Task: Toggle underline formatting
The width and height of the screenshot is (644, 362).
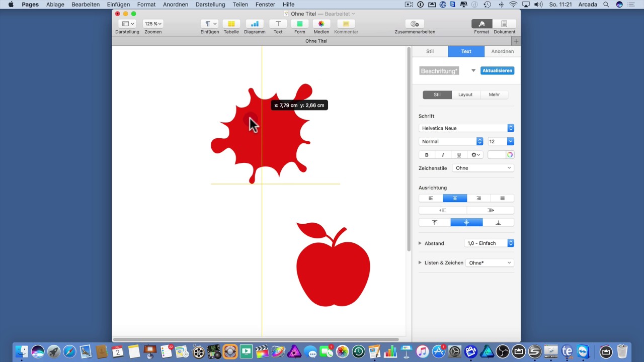Action: click(x=459, y=155)
